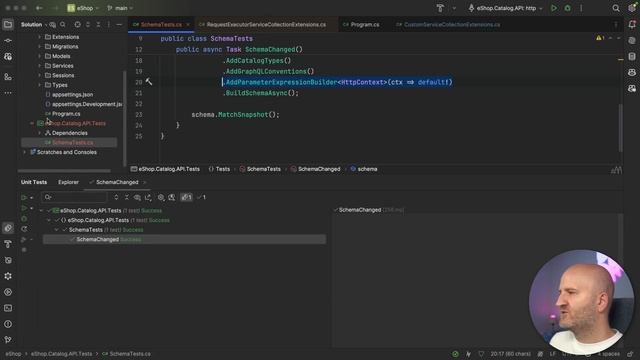This screenshot has width=640, height=360.
Task: Open the Explorer (folder) tool window icon
Action: pyautogui.click(x=8, y=24)
